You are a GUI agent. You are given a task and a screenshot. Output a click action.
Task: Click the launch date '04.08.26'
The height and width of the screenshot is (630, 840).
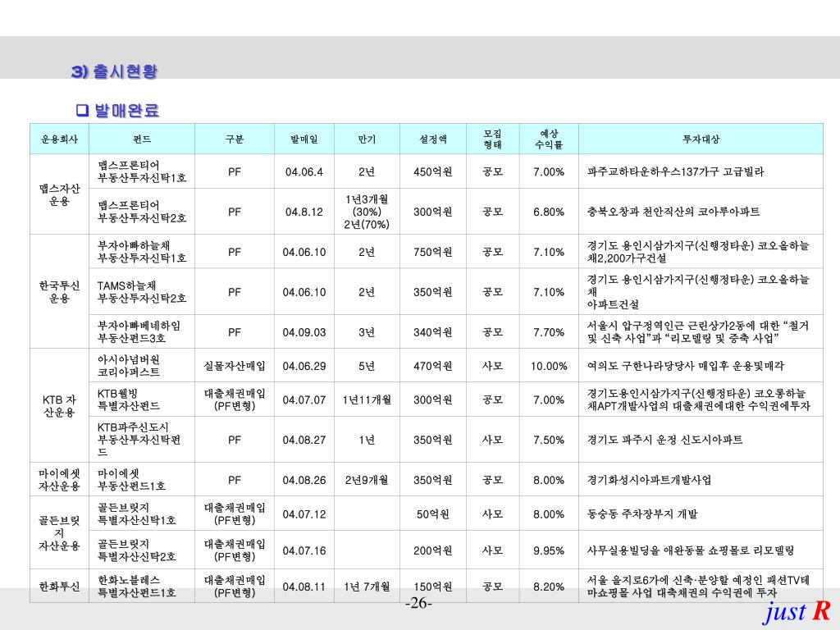(x=304, y=481)
